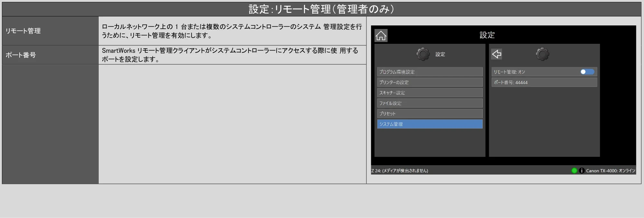Open プリセット menu item
This screenshot has width=644, height=218.
tap(430, 114)
